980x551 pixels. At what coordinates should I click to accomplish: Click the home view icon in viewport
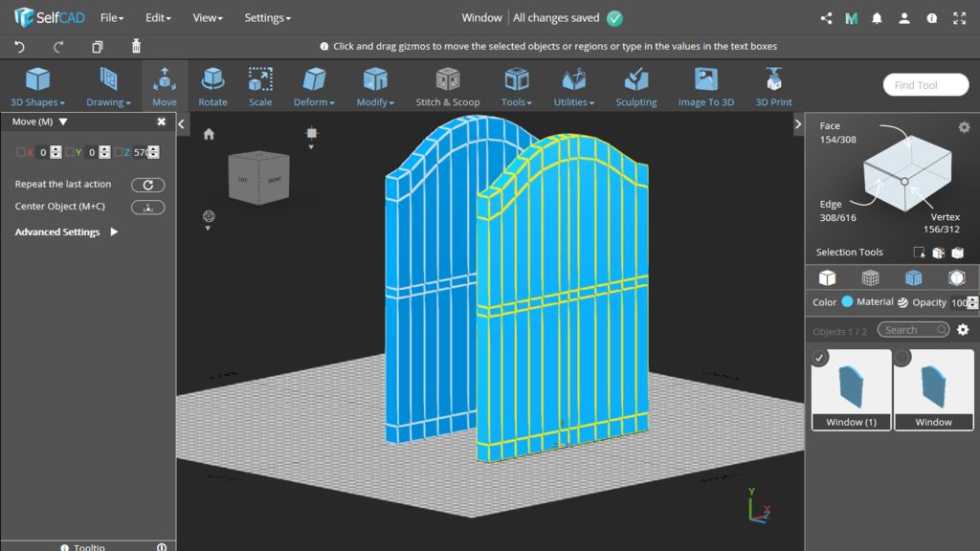pos(209,134)
